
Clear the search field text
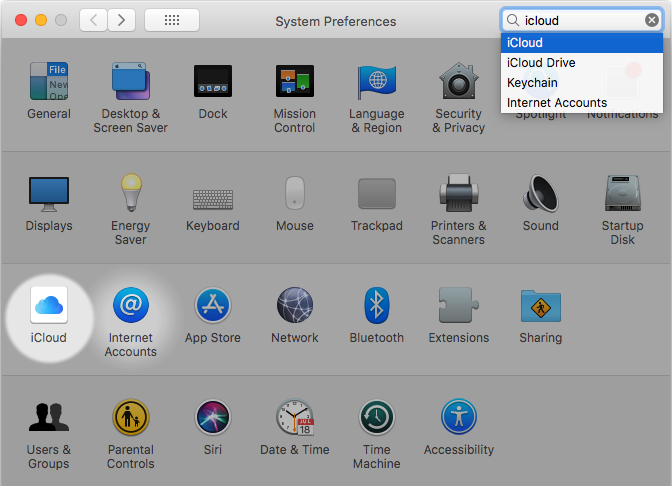[652, 20]
